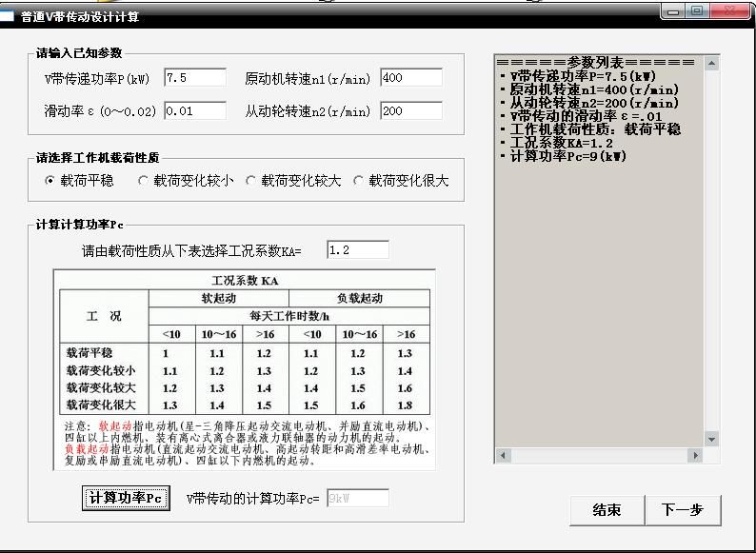Click the 工况 table header cell
This screenshot has height=553, width=756.
click(104, 316)
